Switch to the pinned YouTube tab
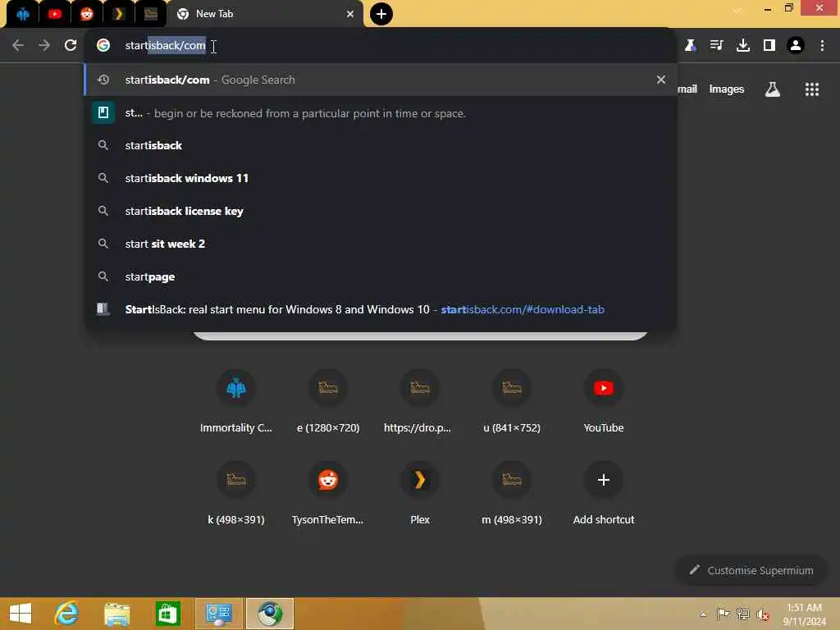The width and height of the screenshot is (840, 630). coord(55,14)
